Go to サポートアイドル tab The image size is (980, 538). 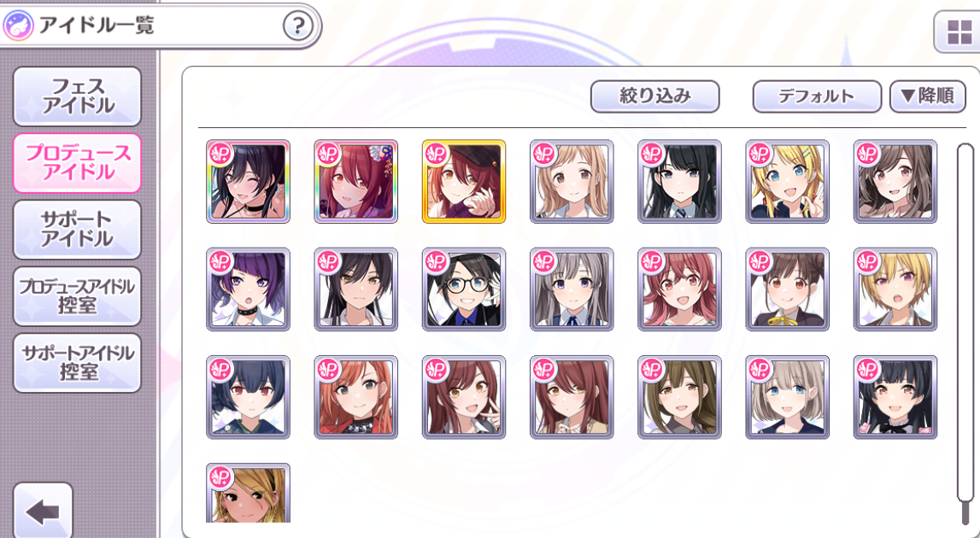pyautogui.click(x=78, y=230)
